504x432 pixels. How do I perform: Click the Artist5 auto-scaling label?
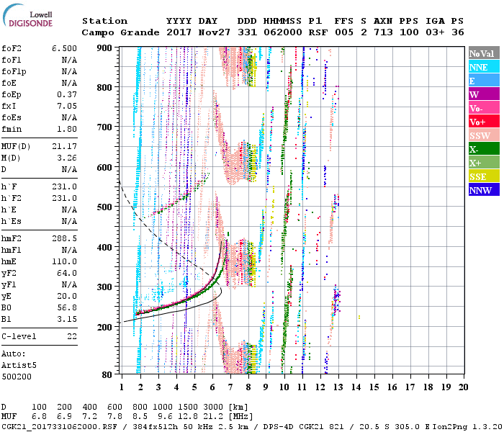pyautogui.click(x=19, y=365)
